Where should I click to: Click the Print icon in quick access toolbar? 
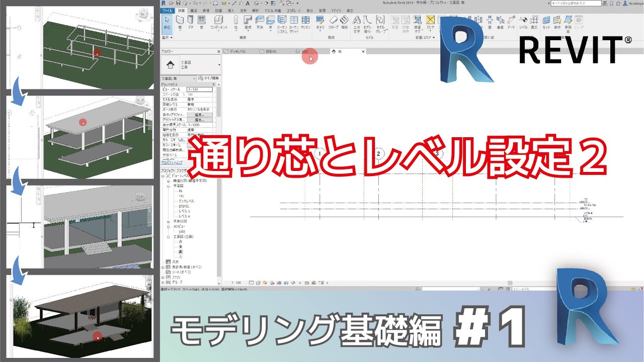[215, 3]
